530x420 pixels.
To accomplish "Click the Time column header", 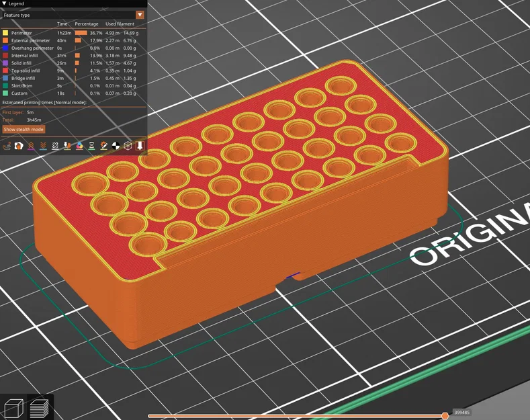I will click(62, 24).
